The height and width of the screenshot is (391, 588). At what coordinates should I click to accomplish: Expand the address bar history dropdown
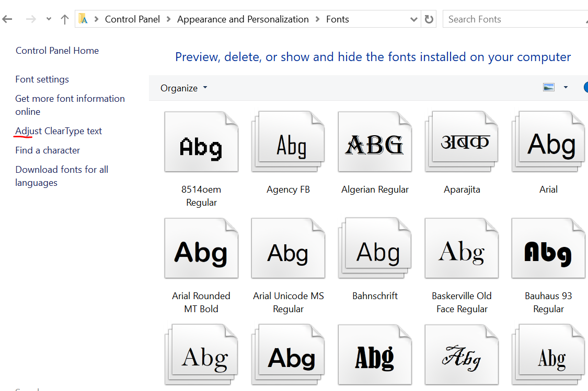(414, 19)
